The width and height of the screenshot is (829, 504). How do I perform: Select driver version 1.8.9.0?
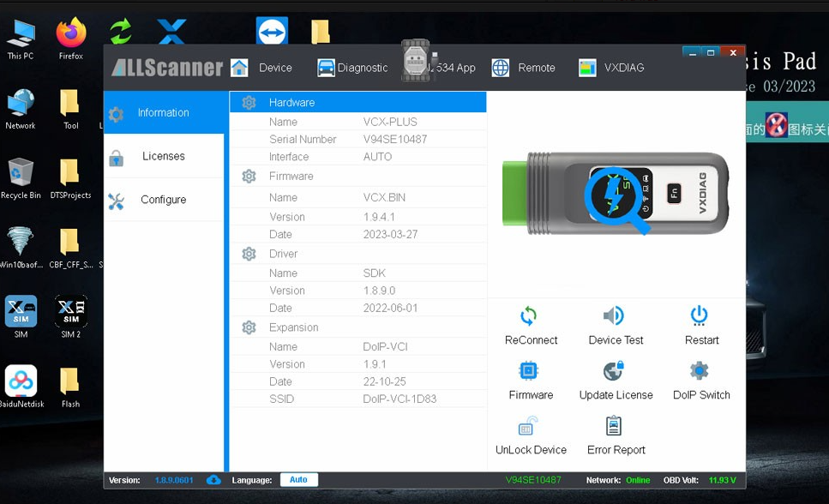click(379, 291)
